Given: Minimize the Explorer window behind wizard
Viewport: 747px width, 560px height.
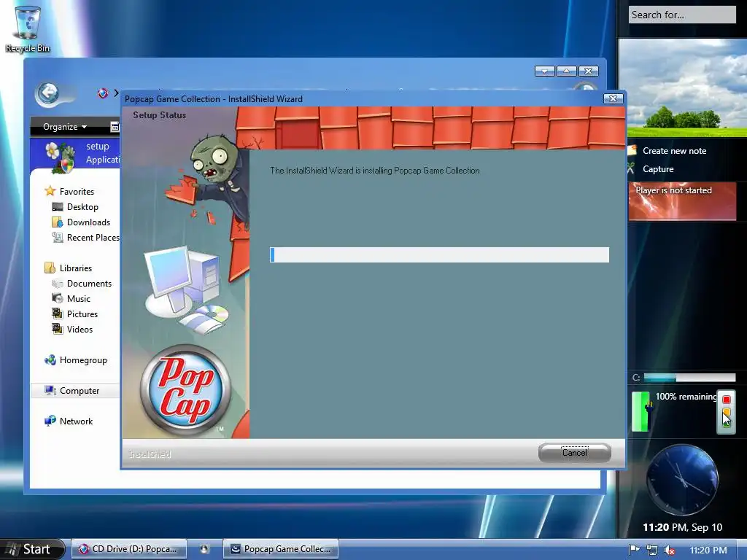Looking at the screenshot, I should [x=544, y=71].
